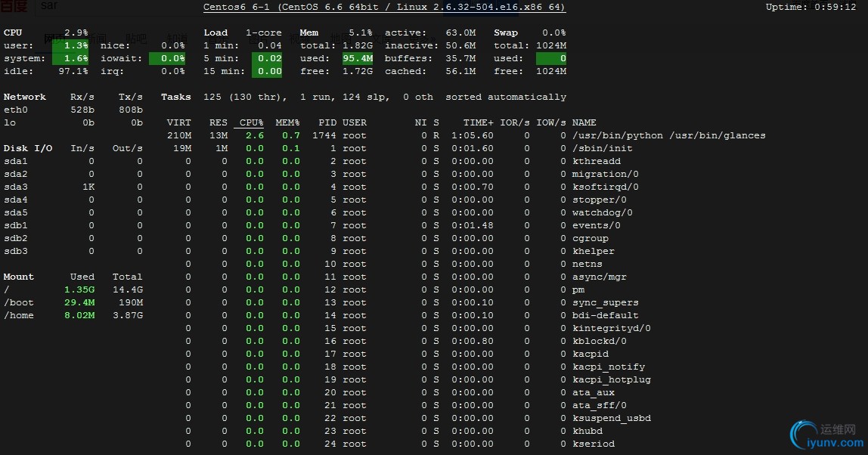Image resolution: width=868 pixels, height=455 pixels.
Task: Click the inactive memory 50.6M value
Action: (460, 45)
